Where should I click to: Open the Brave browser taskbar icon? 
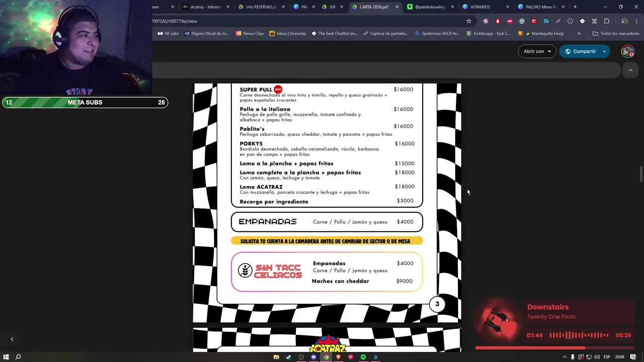[x=338, y=357]
